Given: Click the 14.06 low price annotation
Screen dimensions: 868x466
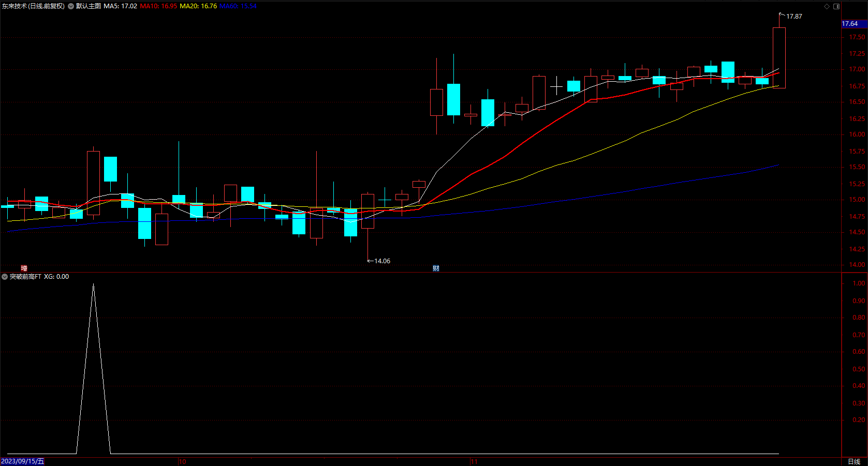Looking at the screenshot, I should click(x=382, y=261).
